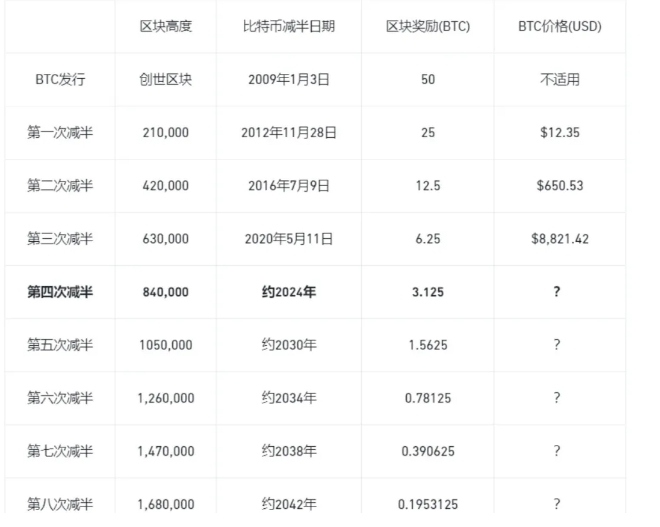
Task: Click the 比特币减半日期 column header
Action: point(289,27)
